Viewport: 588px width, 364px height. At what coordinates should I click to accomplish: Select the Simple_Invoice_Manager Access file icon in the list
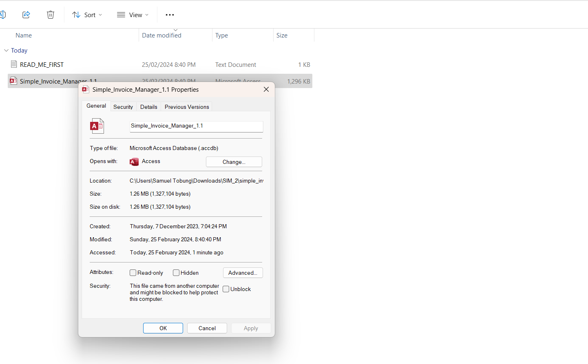point(13,81)
